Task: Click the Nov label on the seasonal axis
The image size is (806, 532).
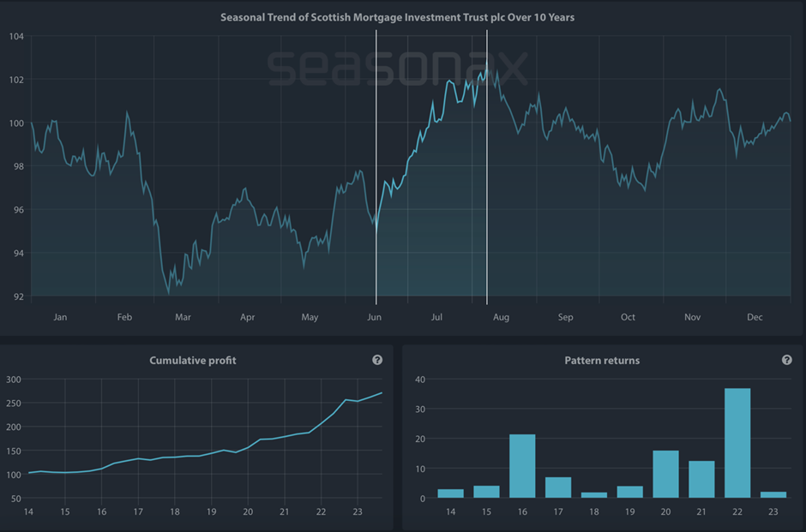Action: coord(693,317)
